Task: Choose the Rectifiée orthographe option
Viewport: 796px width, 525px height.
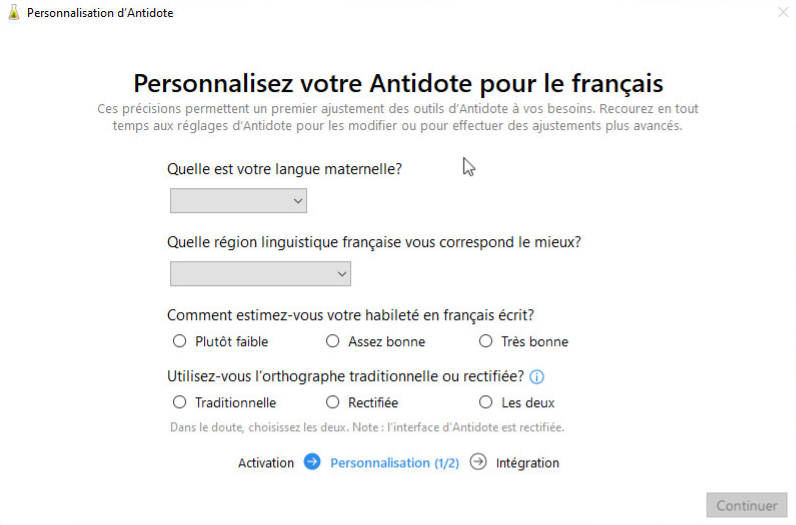Action: 333,402
